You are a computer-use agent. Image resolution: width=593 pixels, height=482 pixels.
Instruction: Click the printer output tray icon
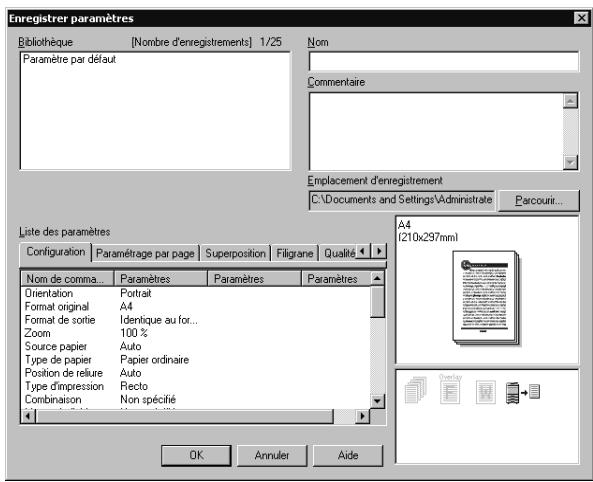point(523,393)
